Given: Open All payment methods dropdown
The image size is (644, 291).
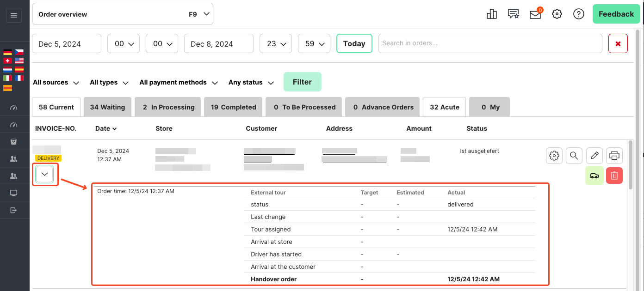Looking at the screenshot, I should click(178, 83).
